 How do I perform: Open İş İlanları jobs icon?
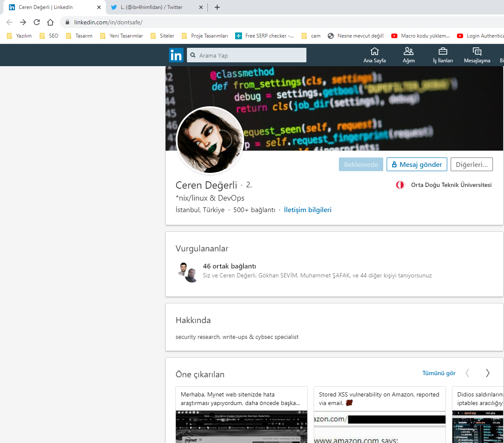point(443,55)
